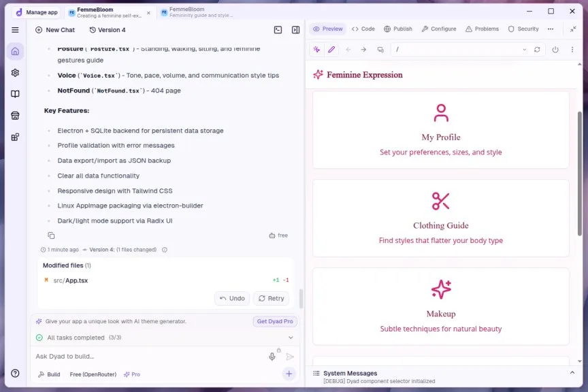This screenshot has height=392, width=588.
Task: Expand the All tasks completed list
Action: coord(291,338)
